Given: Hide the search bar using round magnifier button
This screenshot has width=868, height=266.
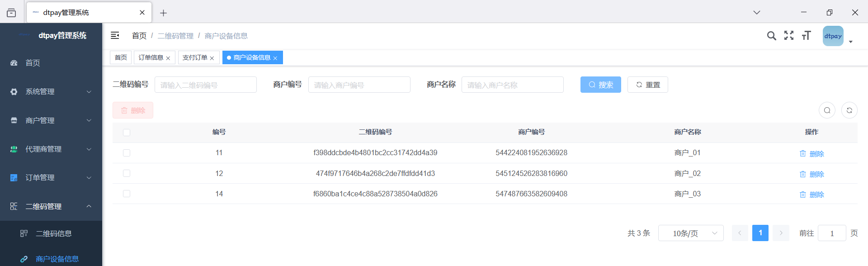Looking at the screenshot, I should (x=827, y=110).
